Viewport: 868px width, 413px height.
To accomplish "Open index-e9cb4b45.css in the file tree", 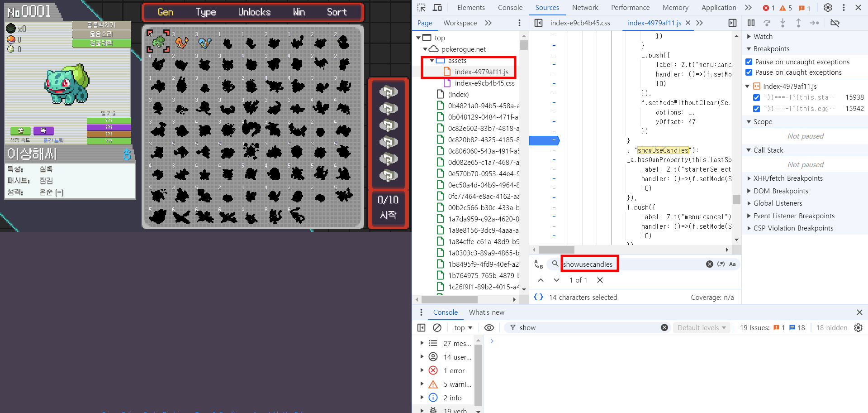I will [x=484, y=83].
